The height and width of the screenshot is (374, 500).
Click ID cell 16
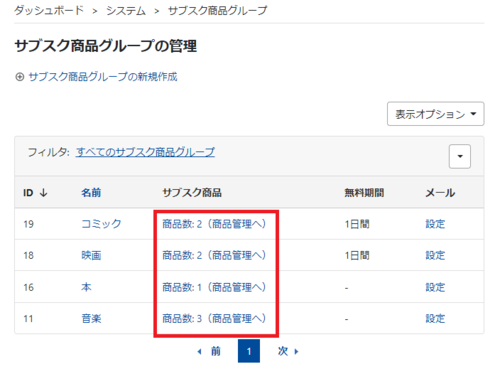pyautogui.click(x=29, y=287)
